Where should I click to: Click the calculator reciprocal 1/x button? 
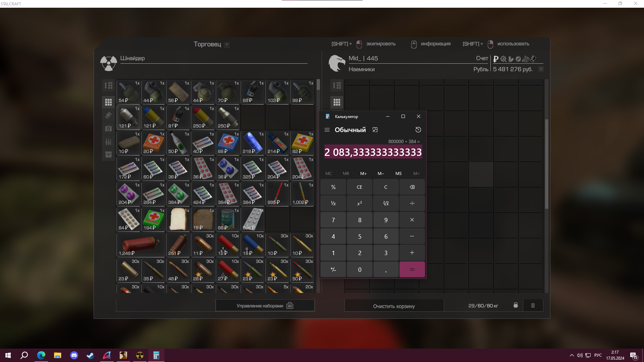(x=333, y=203)
